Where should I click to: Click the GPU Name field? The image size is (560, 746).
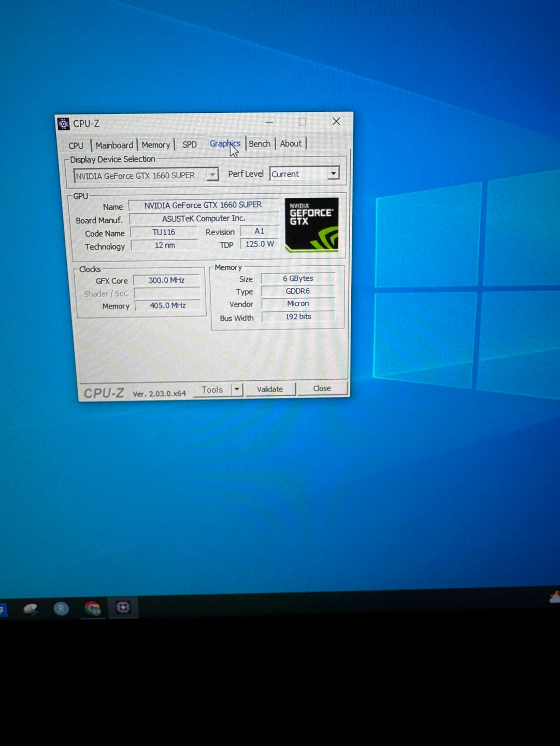(x=203, y=205)
